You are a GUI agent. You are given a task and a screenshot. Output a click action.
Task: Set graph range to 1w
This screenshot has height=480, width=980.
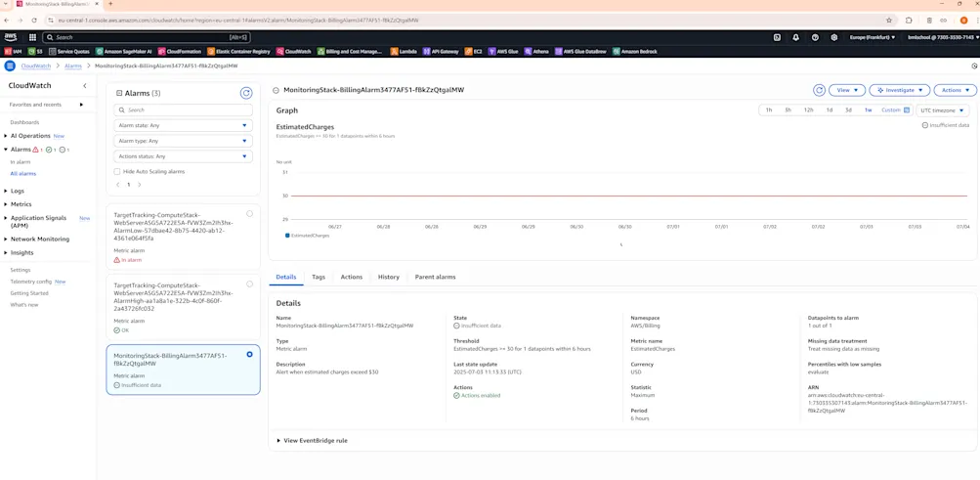pos(868,110)
